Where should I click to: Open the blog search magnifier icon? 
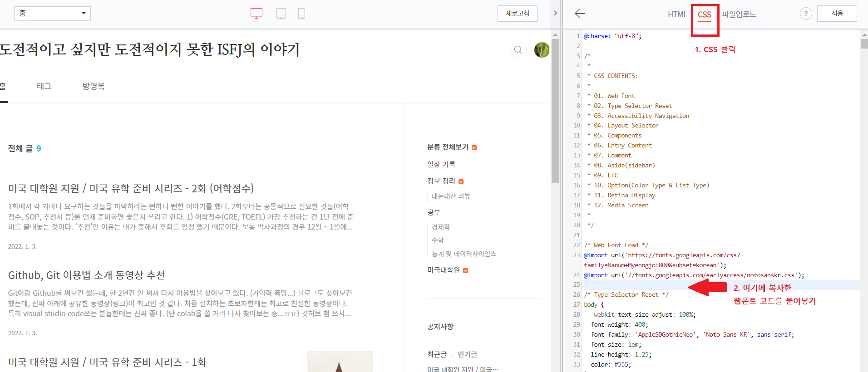point(518,50)
